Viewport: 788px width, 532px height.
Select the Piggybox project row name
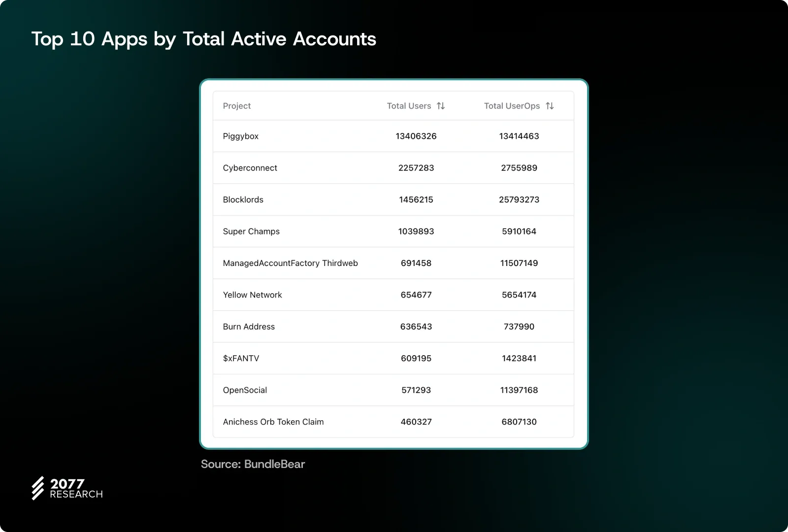coord(241,136)
